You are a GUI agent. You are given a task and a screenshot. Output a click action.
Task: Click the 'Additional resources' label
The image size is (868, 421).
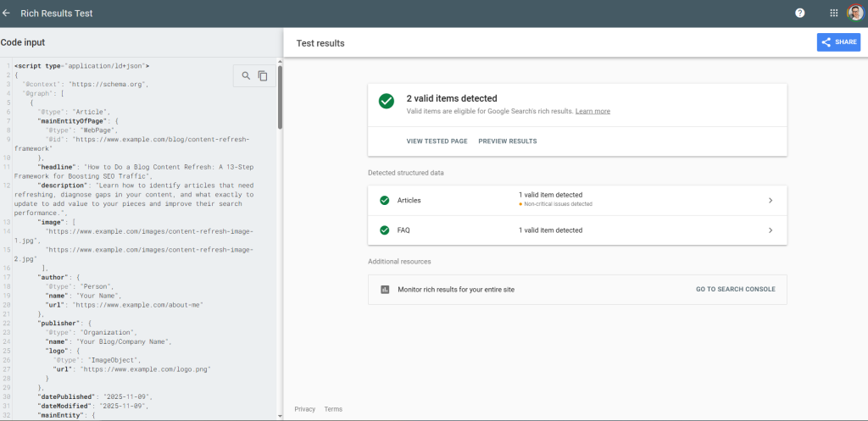pyautogui.click(x=399, y=261)
